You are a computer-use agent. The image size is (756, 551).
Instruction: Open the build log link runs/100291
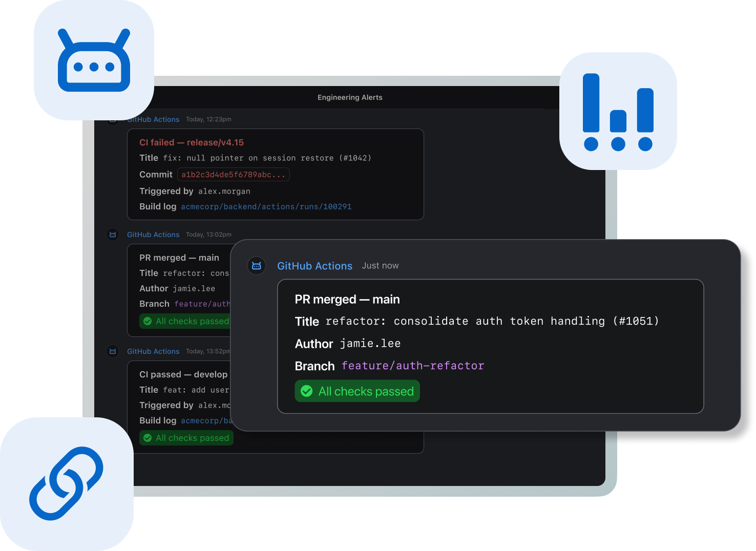(266, 207)
